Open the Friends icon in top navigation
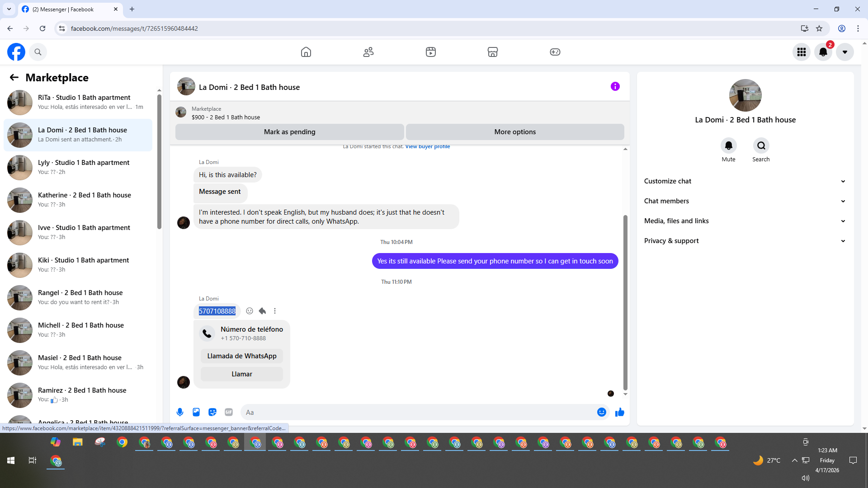This screenshot has width=868, height=488. coord(368,52)
